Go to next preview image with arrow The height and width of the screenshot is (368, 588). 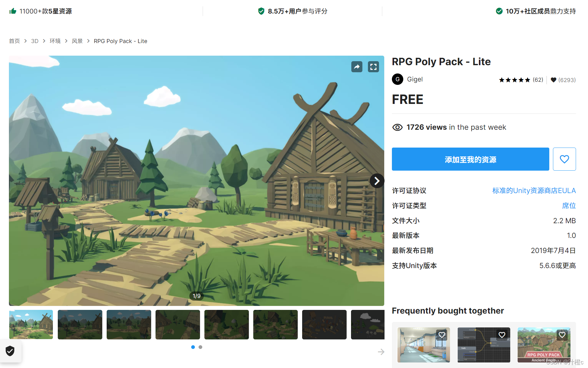[x=377, y=181]
